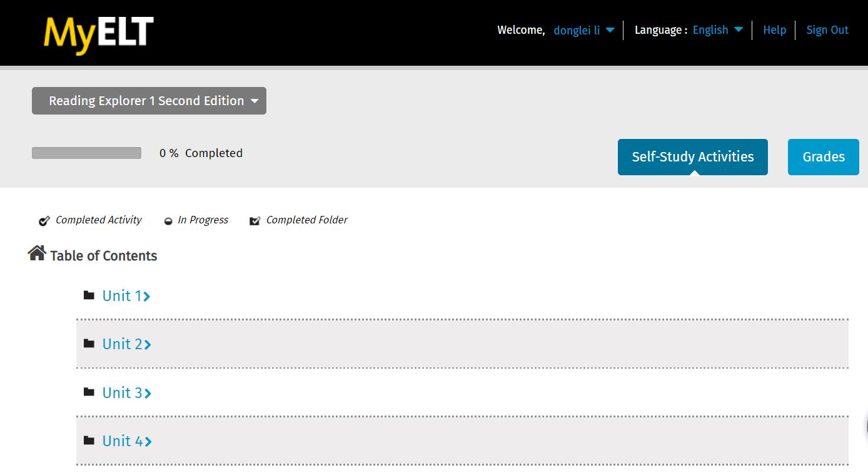Click the Table of Contents heading
Viewport: 868px width, 475px height.
coord(104,256)
